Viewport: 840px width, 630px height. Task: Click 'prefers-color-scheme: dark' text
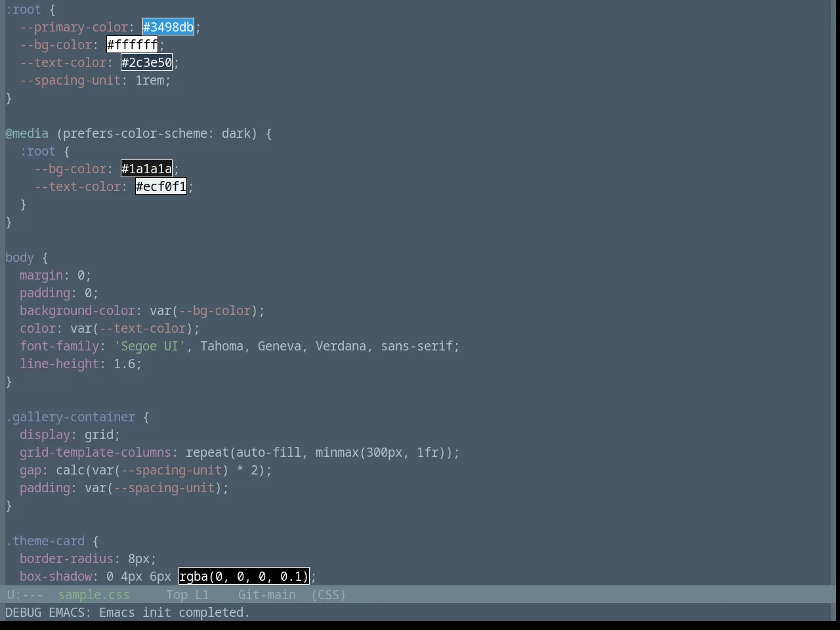[x=157, y=133]
